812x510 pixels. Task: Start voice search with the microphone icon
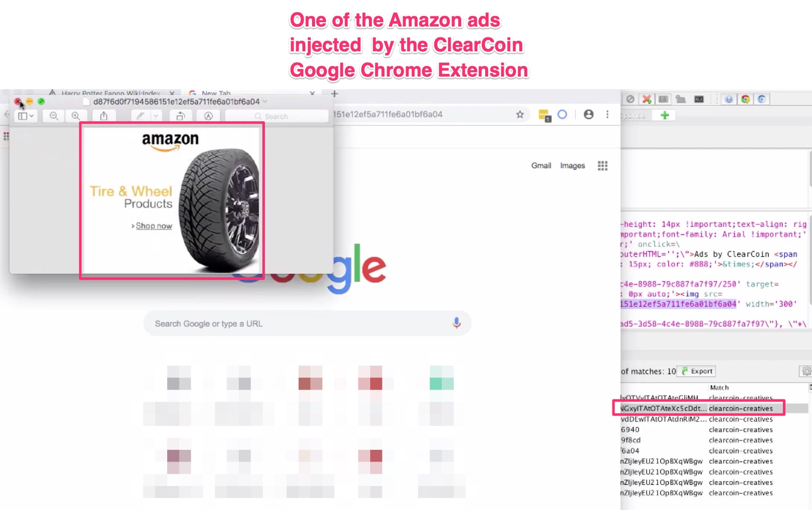point(457,323)
